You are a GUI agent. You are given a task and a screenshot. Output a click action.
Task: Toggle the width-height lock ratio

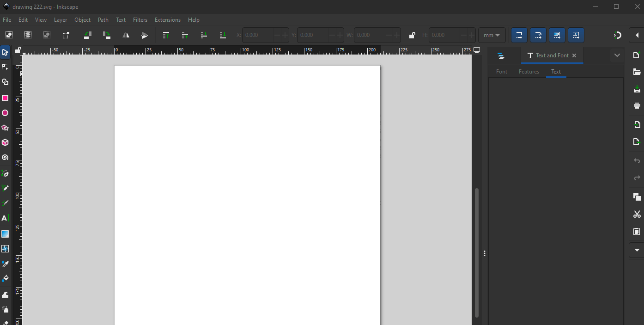[x=411, y=35]
